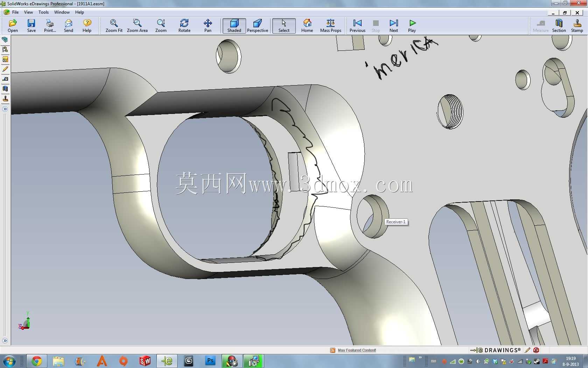
Task: Go to Previous view animation
Action: pos(357,26)
